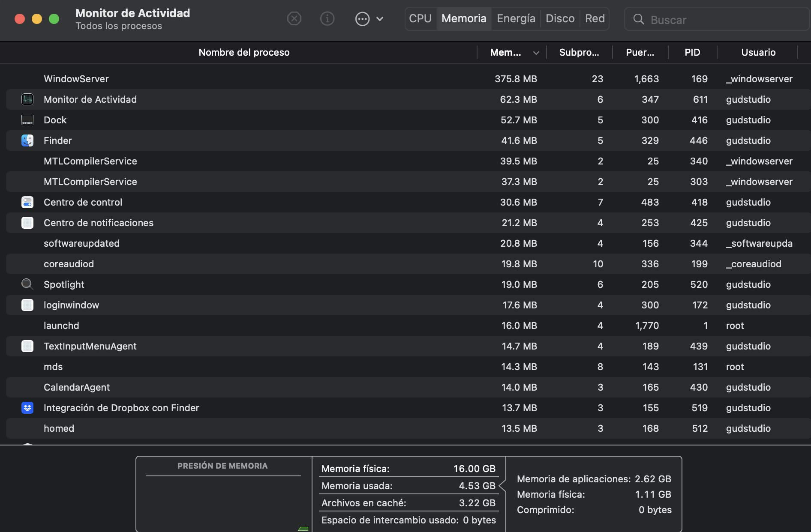Viewport: 811px width, 532px height.
Task: Click the green zoom window button
Action: [x=54, y=19]
